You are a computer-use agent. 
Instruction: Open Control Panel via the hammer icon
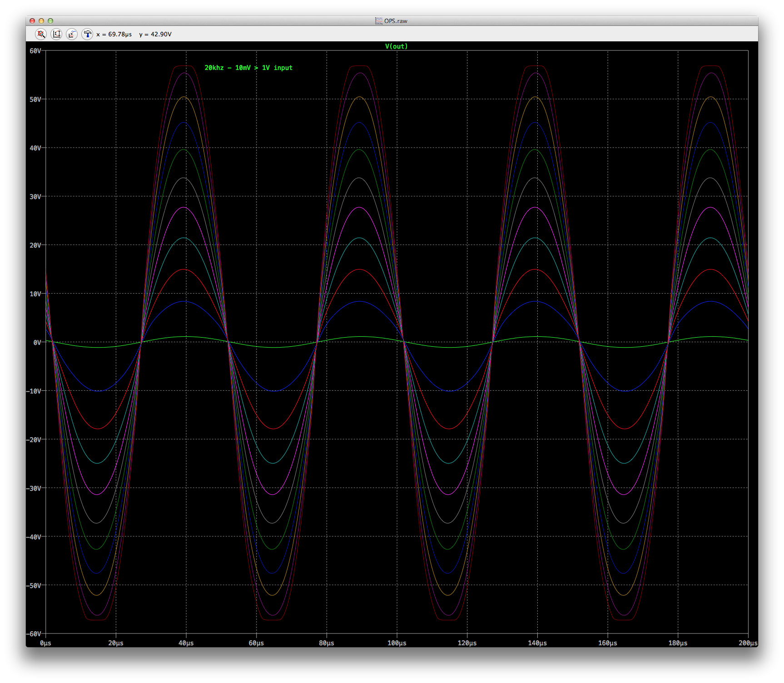click(87, 34)
